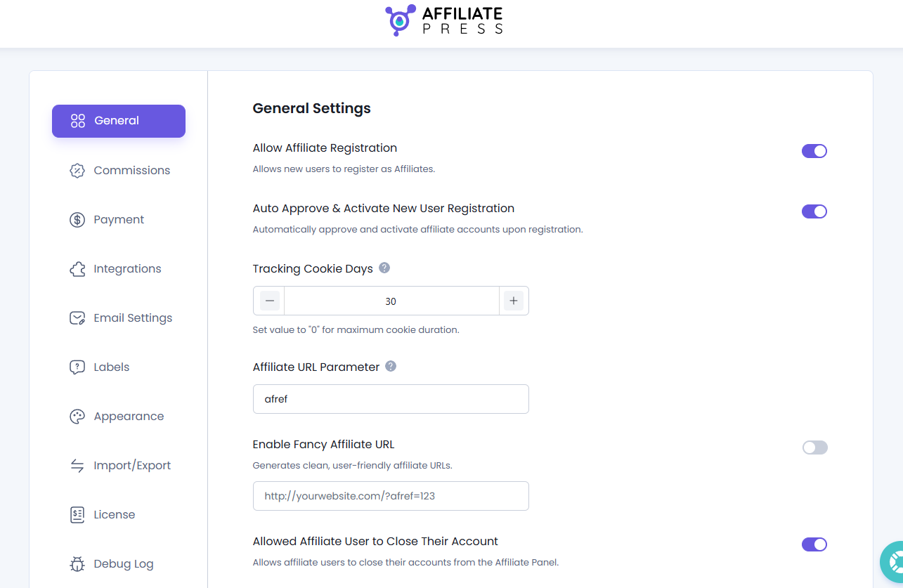Open the Commissions settings section
The image size is (903, 588).
pyautogui.click(x=131, y=170)
